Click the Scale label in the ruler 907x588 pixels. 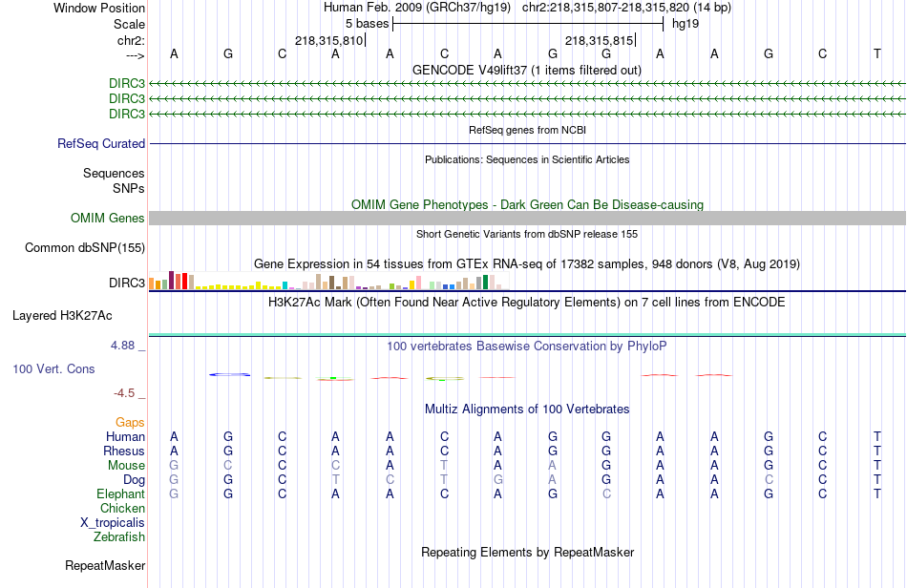pyautogui.click(x=129, y=24)
